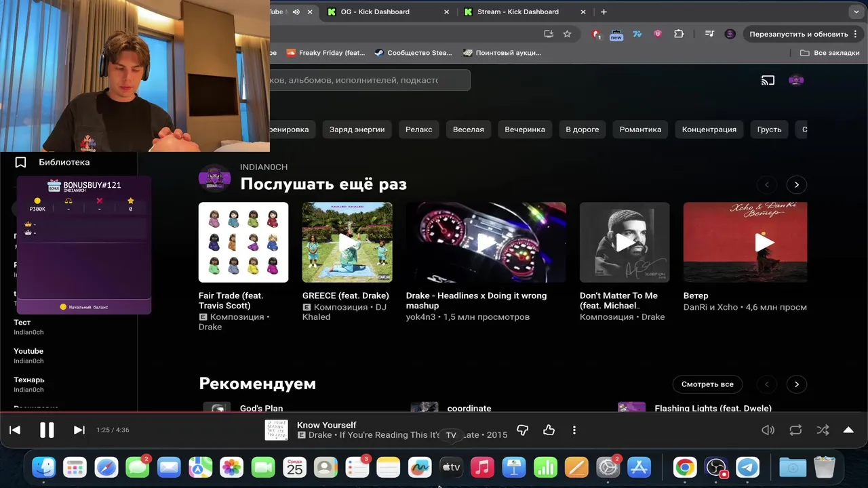868x488 pixels.
Task: Open the Music app in the Dock
Action: coord(482,467)
